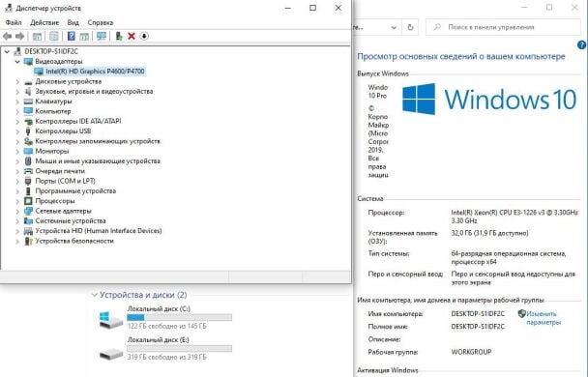Viewport: 588px width, 377px height.
Task: Click the Процессоры chip icon
Action: point(28,201)
